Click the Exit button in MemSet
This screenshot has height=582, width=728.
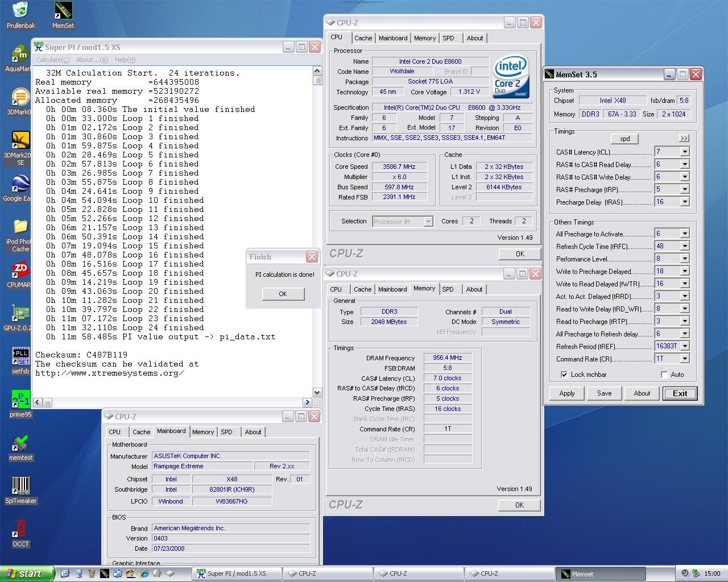680,393
